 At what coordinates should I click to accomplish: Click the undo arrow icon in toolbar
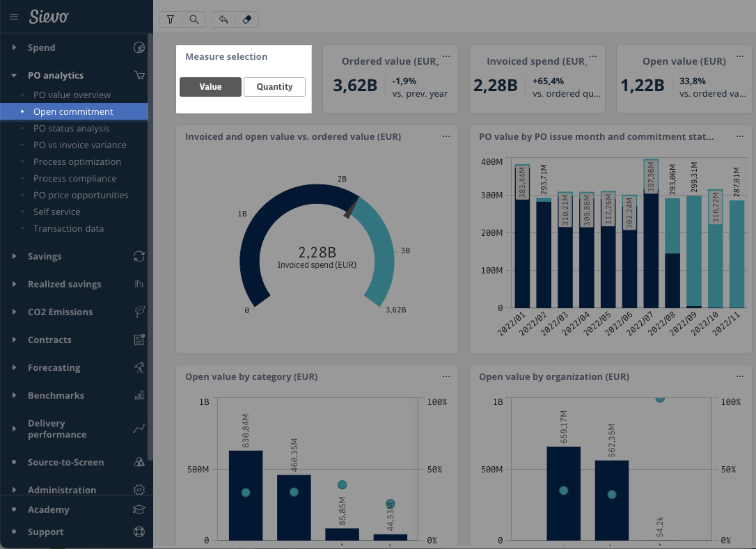coord(223,19)
